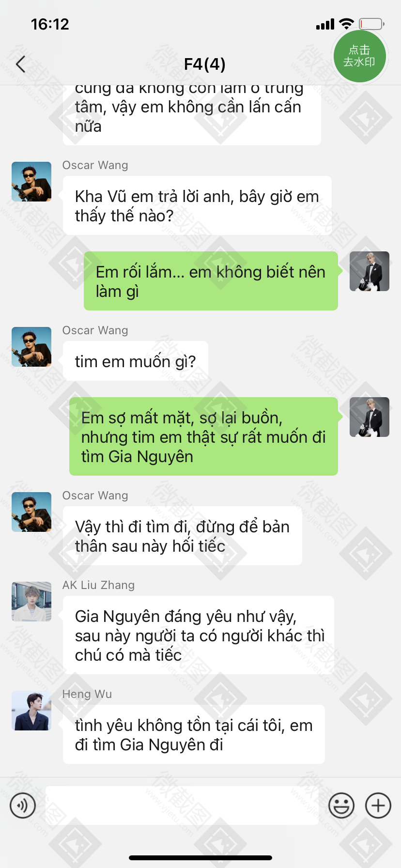Tap Oscar Wang's avatar beside "tim em muốn gì"
Image resolution: width=401 pixels, height=868 pixels.
(31, 347)
